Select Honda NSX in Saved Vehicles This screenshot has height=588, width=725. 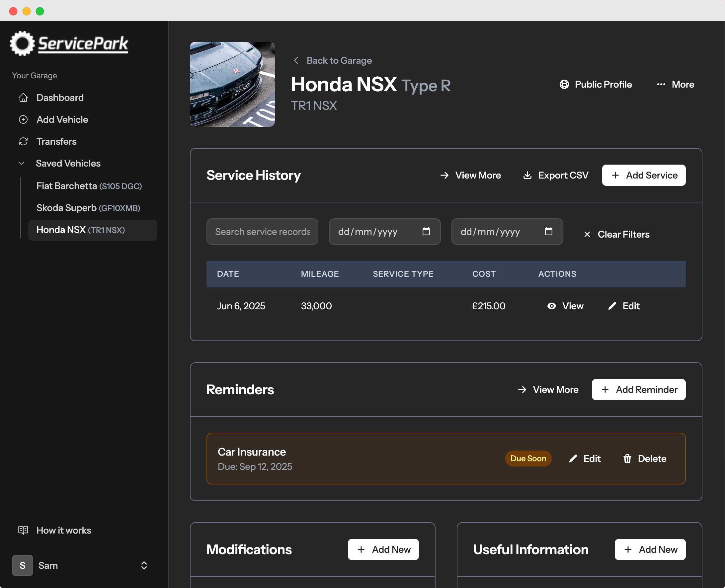coord(93,230)
